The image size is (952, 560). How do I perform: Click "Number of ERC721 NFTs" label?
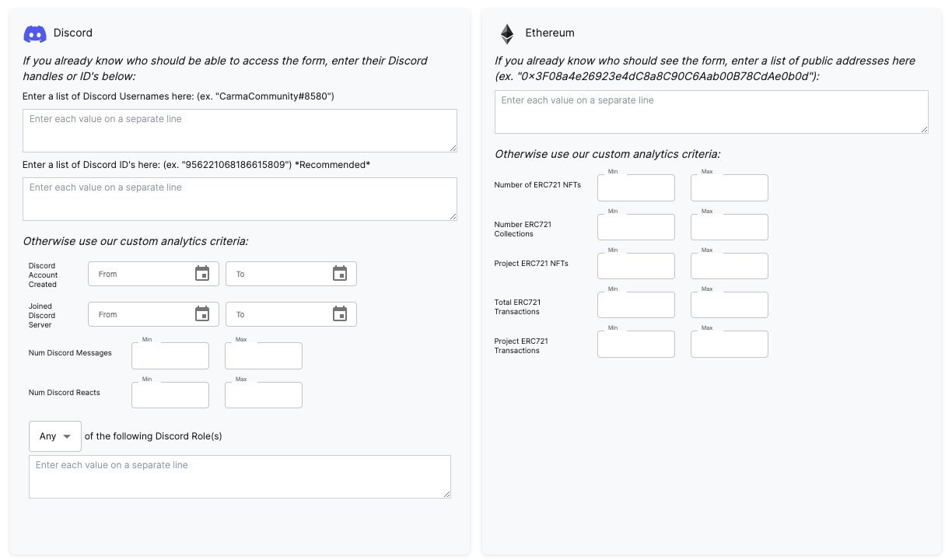point(537,185)
